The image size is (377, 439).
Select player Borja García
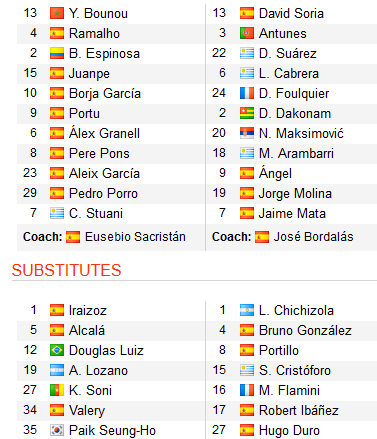click(x=105, y=94)
